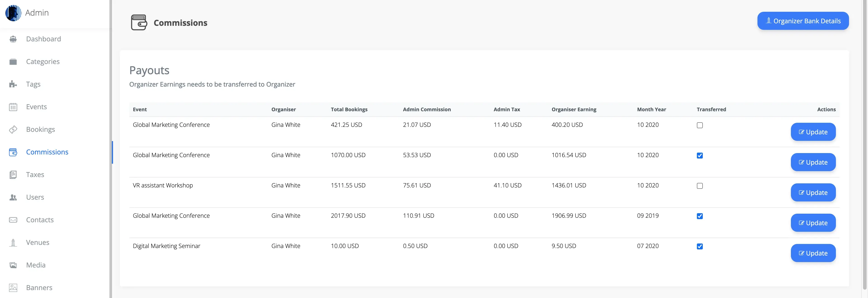Click the Venues tower icon
This screenshot has height=298, width=868.
[13, 242]
